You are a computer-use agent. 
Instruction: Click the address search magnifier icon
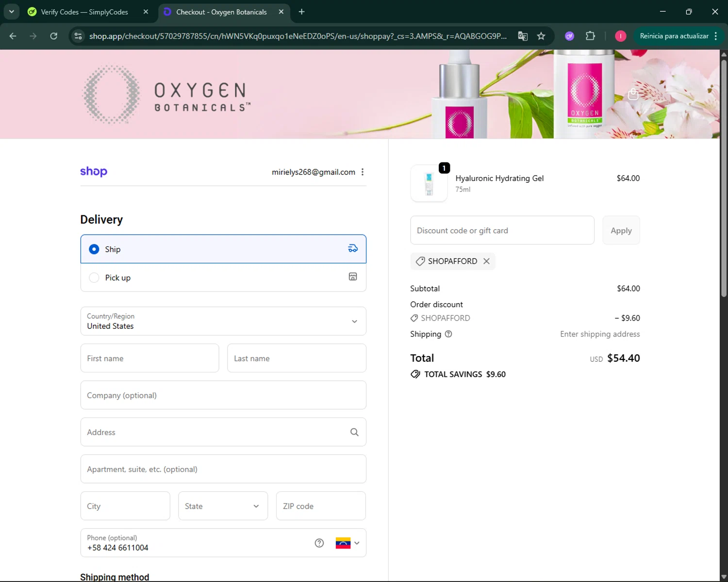point(354,432)
